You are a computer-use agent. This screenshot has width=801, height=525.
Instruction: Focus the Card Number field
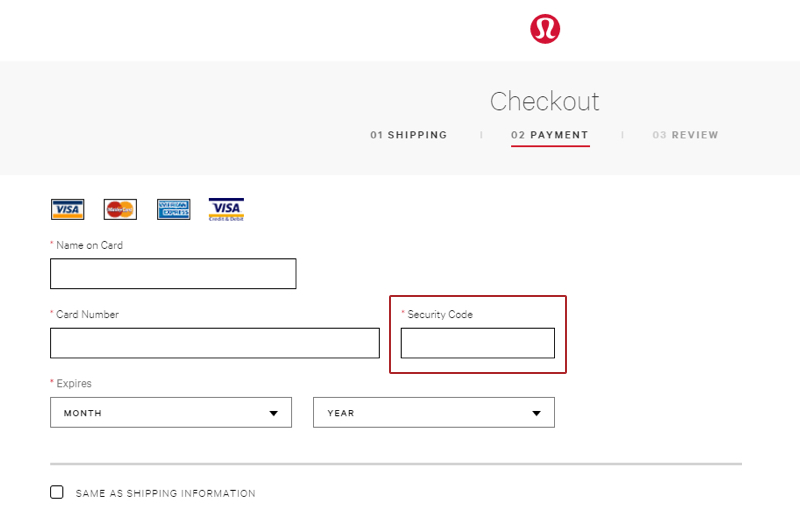215,343
